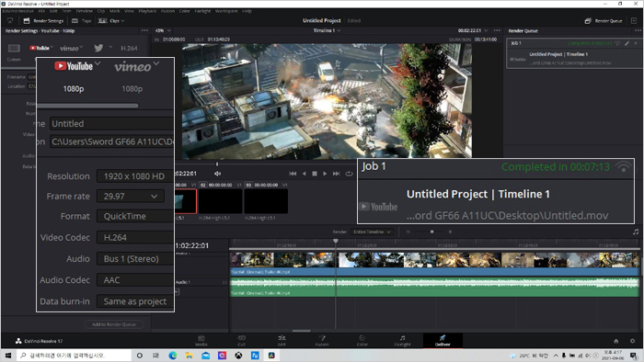Click the viewer scrubber playhead
Screen dimensions: 644x362
point(217,164)
